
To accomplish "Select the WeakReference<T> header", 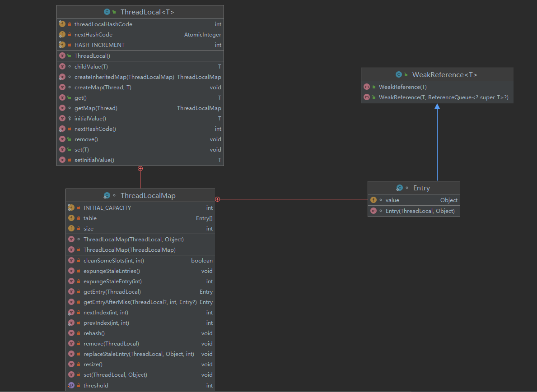I will [437, 74].
